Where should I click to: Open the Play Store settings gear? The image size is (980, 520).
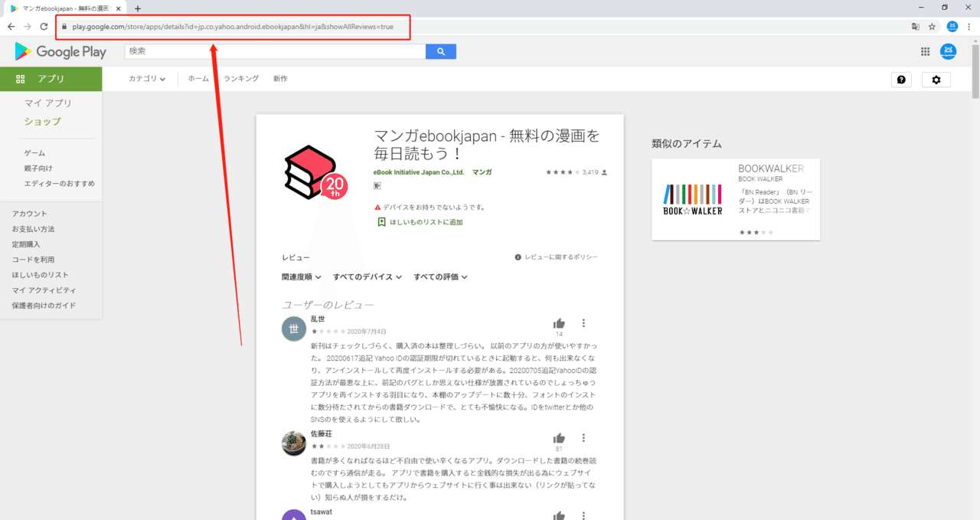point(936,80)
